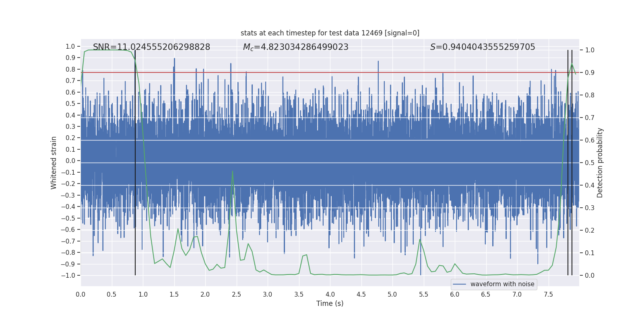Screen dimensions: 644x322
Task: Click the 3.0 tick label on the Time axis
Action: click(268, 294)
